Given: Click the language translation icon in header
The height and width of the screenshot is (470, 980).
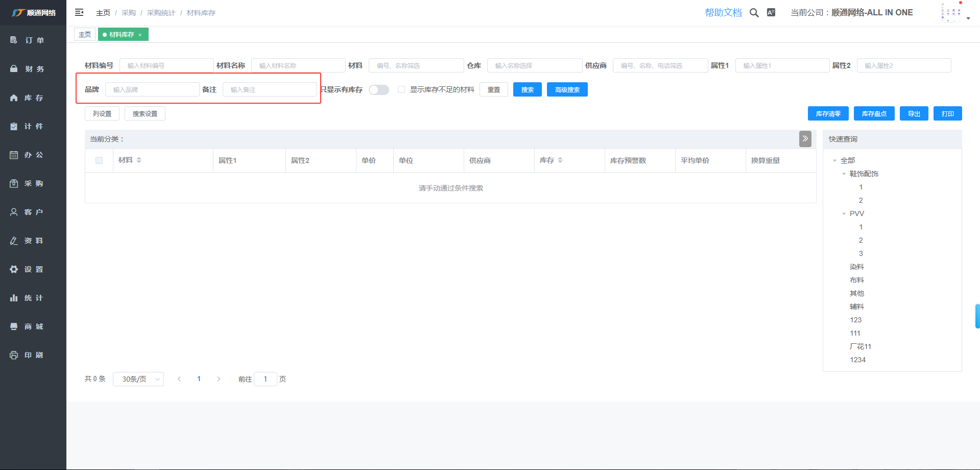Looking at the screenshot, I should [x=771, y=13].
